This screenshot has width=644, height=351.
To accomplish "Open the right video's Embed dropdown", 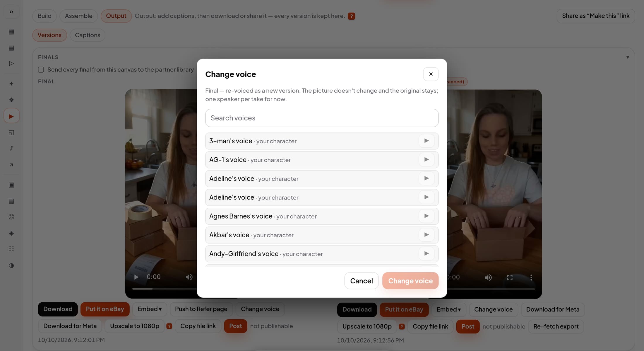I will tap(448, 310).
